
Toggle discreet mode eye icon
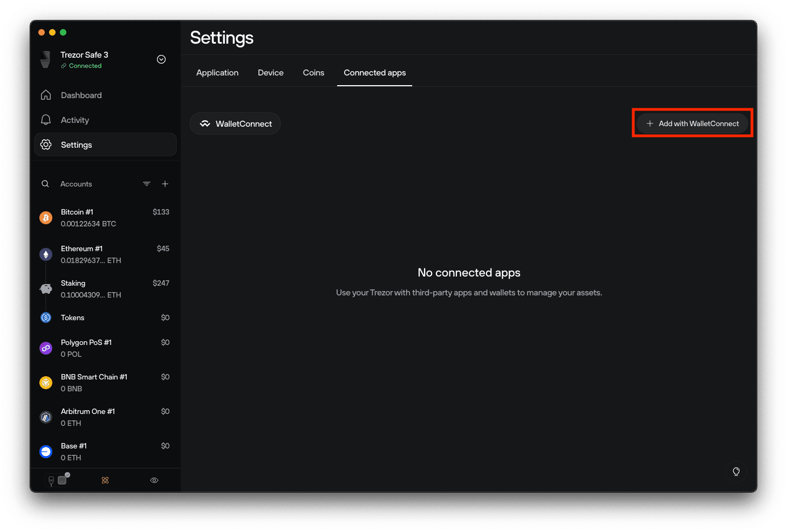coord(154,480)
